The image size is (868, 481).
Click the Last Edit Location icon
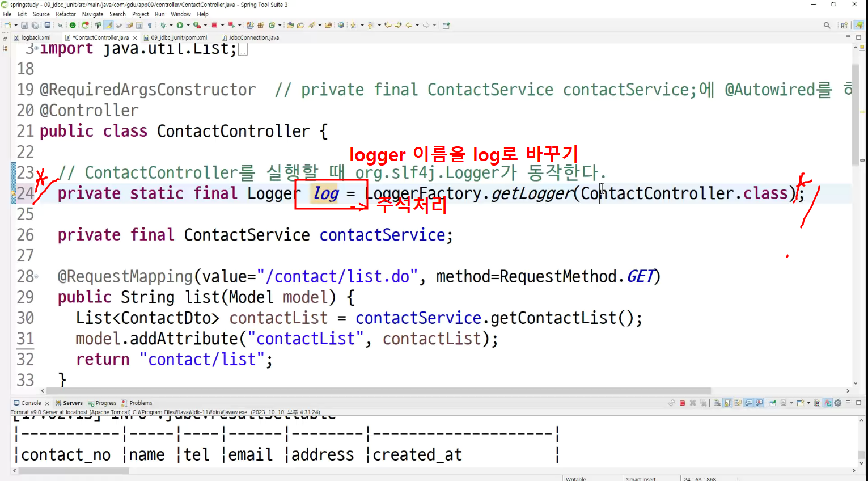pos(388,25)
